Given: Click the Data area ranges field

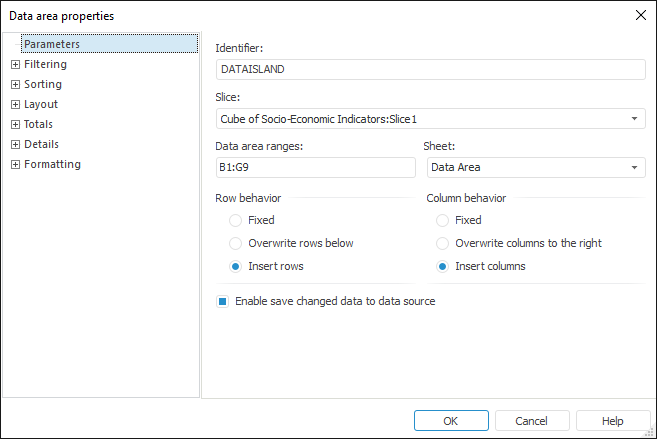Looking at the screenshot, I should point(315,168).
